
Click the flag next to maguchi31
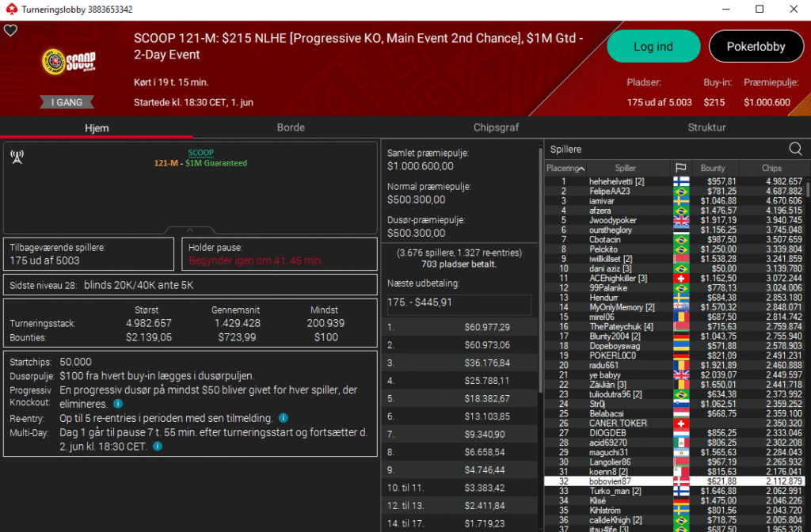pyautogui.click(x=680, y=452)
